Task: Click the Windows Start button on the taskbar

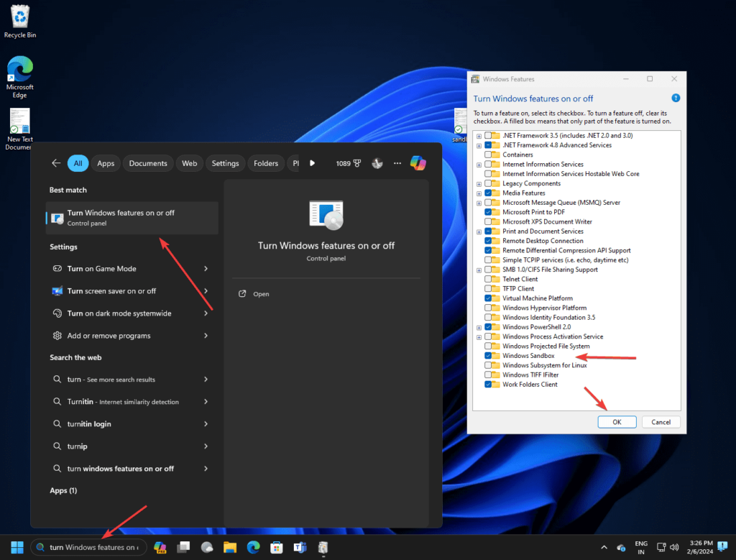Action: tap(17, 547)
